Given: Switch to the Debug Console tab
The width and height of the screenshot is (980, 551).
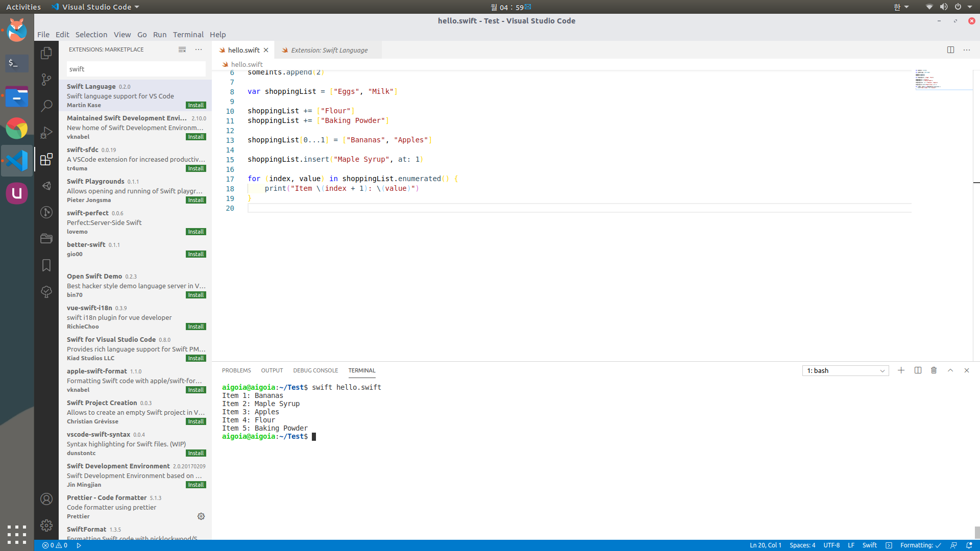Looking at the screenshot, I should point(315,370).
